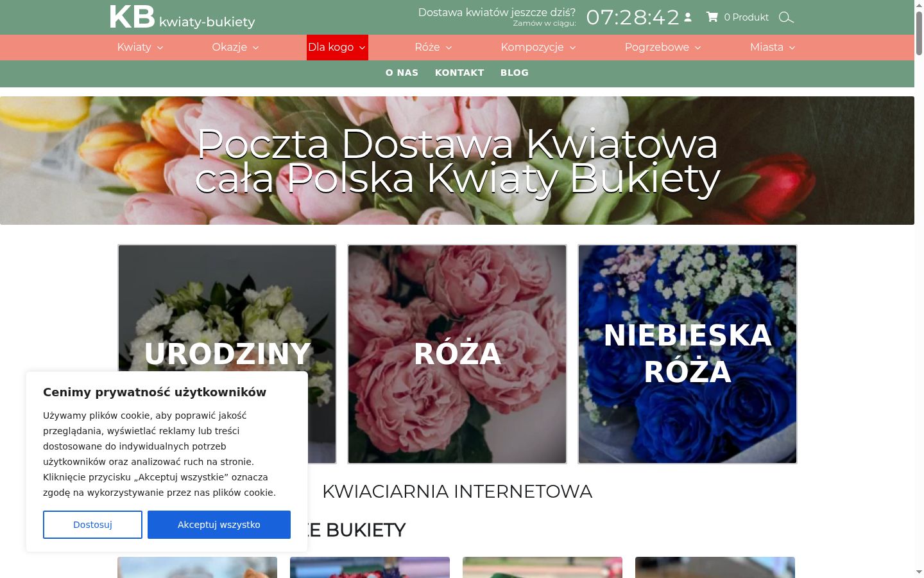924x578 pixels.
Task: Open search with the magnifier icon
Action: point(786,17)
